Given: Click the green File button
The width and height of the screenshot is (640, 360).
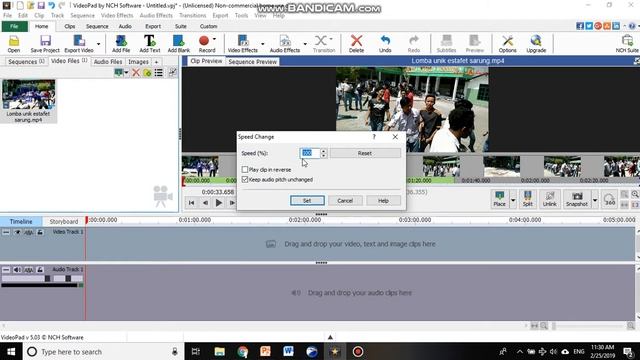Looking at the screenshot, I should pyautogui.click(x=14, y=26).
